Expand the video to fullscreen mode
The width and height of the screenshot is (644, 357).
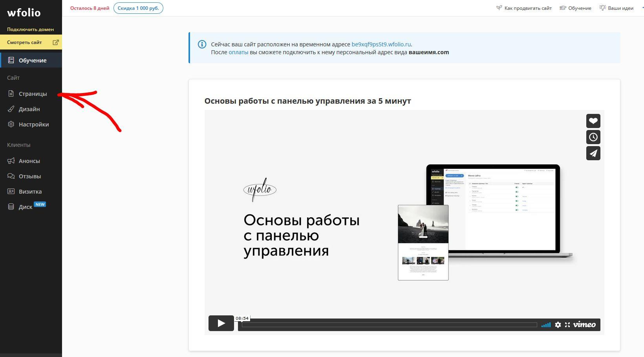click(x=567, y=325)
